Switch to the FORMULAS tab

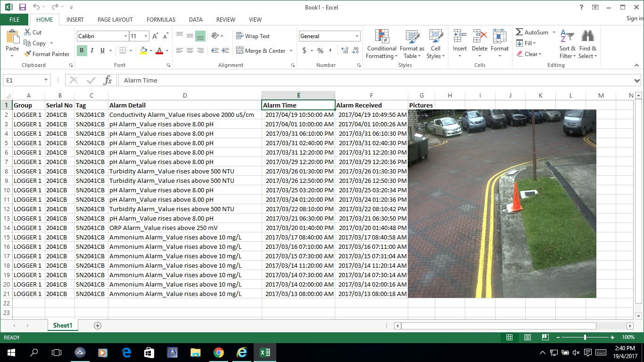pos(161,20)
